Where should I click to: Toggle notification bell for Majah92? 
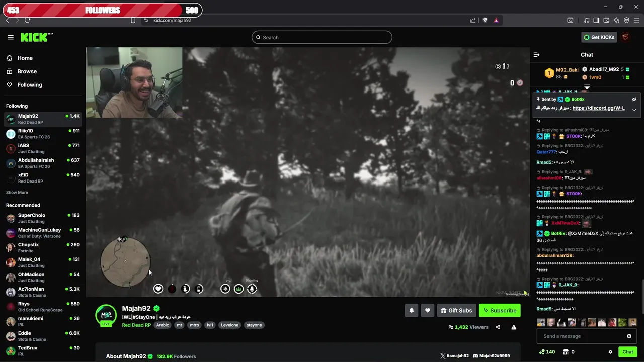(411, 311)
